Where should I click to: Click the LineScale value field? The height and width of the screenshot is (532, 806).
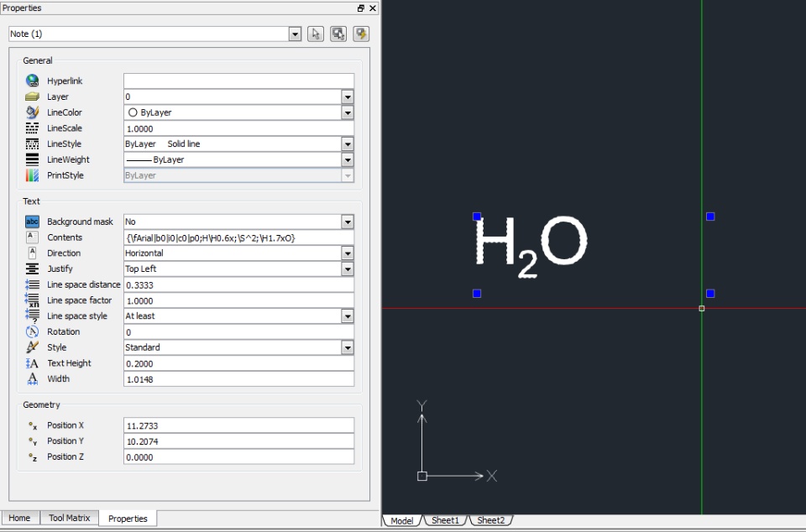(239, 128)
